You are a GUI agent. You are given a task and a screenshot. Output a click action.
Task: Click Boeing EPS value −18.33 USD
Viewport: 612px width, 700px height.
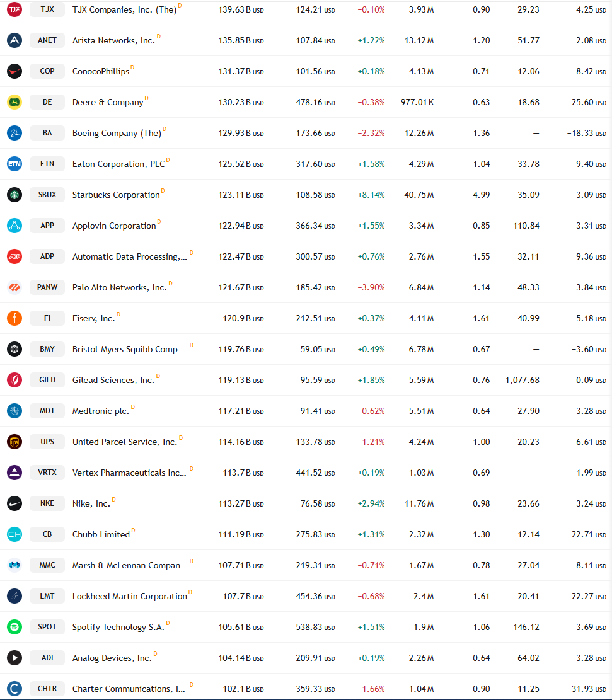coord(587,133)
